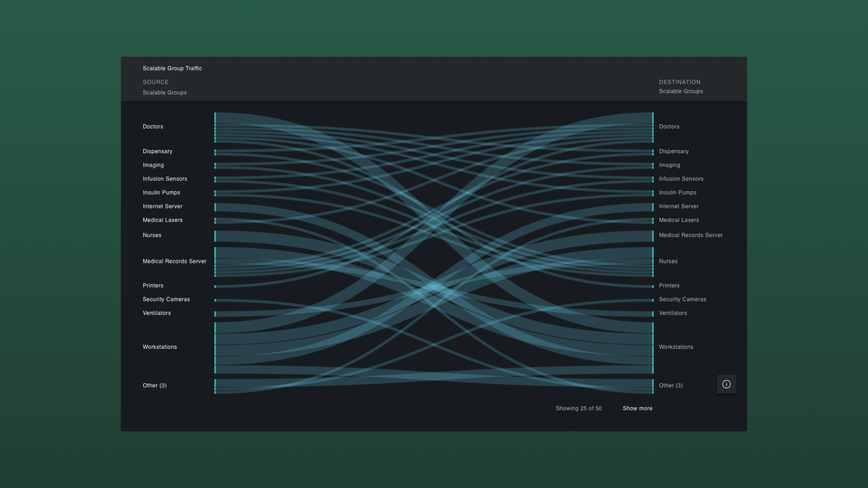
Task: Open the destination Scalable Groups selector
Action: (680, 91)
